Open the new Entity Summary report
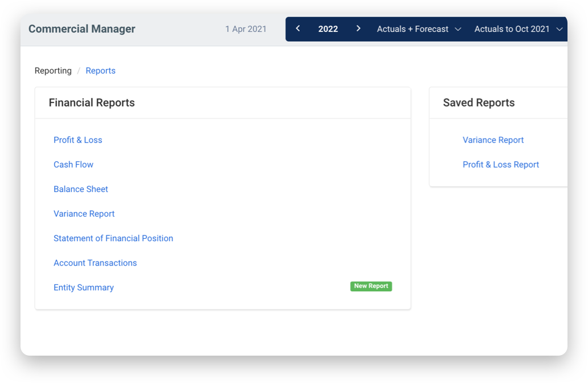The image size is (588, 383). (x=83, y=287)
